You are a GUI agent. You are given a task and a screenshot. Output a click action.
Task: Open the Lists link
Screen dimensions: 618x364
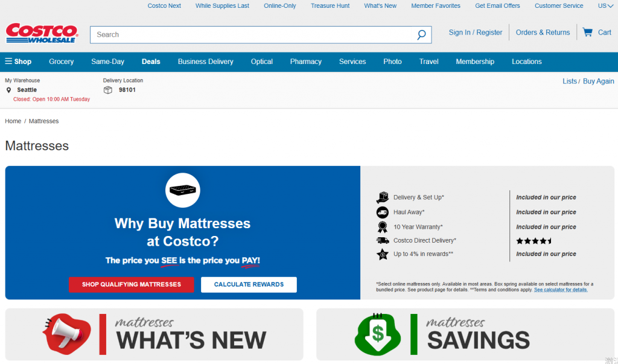[570, 81]
